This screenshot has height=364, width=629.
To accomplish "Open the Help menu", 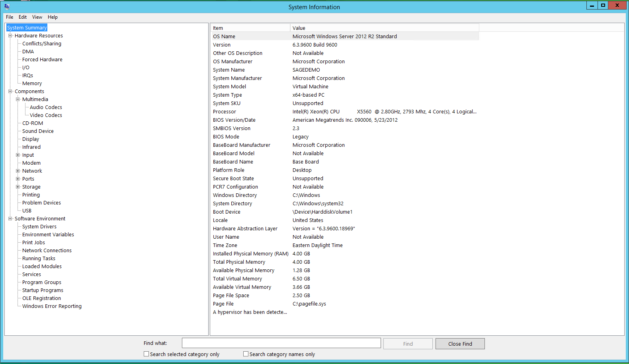I will tap(53, 17).
